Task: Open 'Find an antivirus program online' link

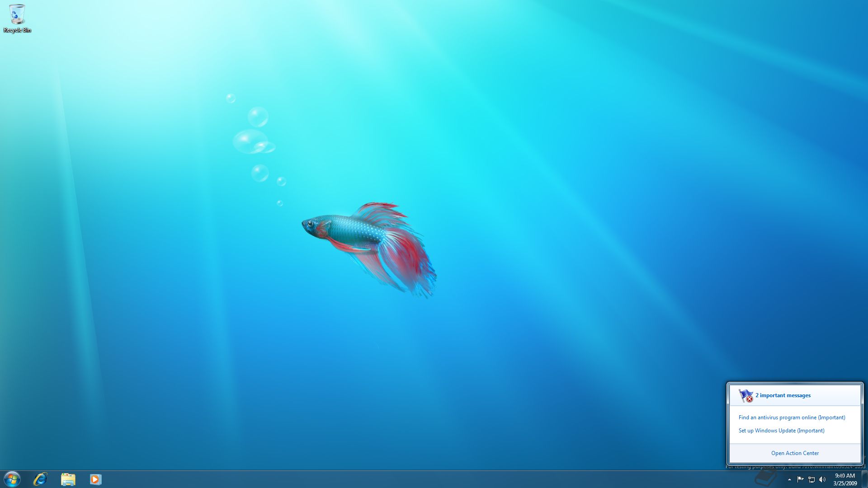Action: (x=792, y=418)
